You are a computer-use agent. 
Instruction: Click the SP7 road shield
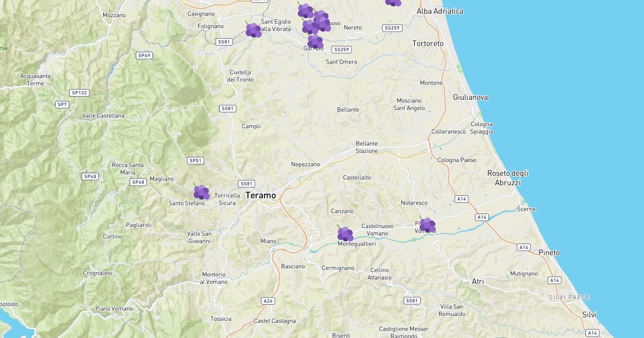62,104
